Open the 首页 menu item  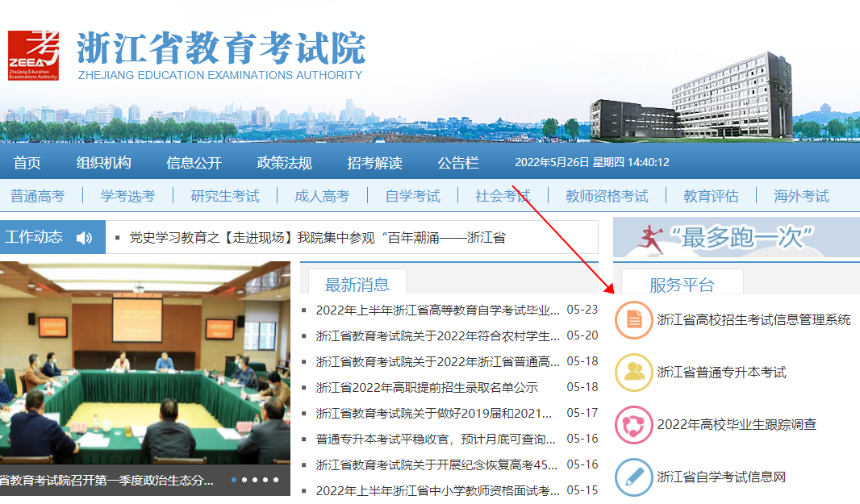[x=27, y=163]
